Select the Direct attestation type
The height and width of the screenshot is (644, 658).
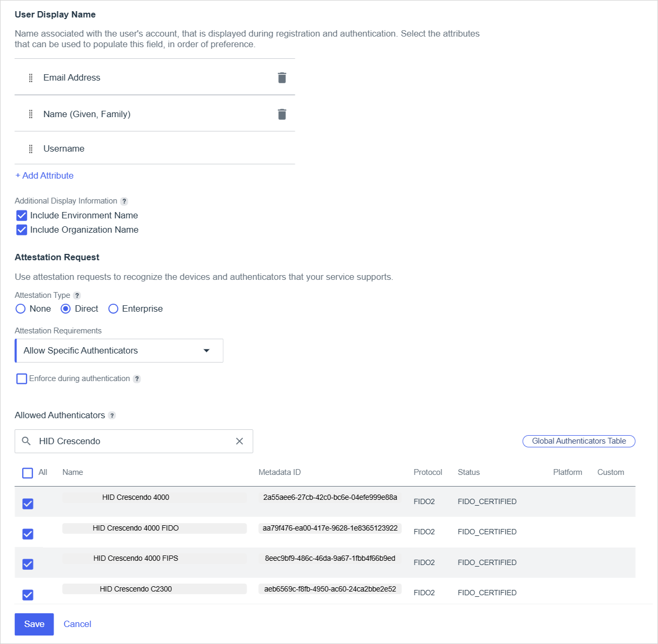tap(66, 309)
